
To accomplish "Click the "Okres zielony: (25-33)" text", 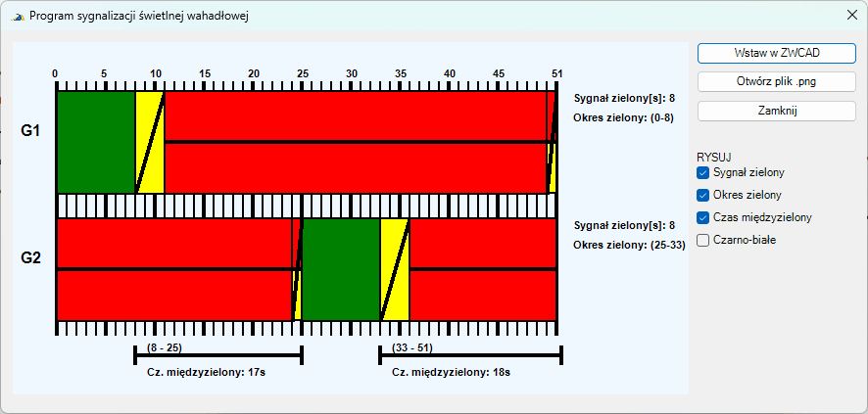I will 629,245.
